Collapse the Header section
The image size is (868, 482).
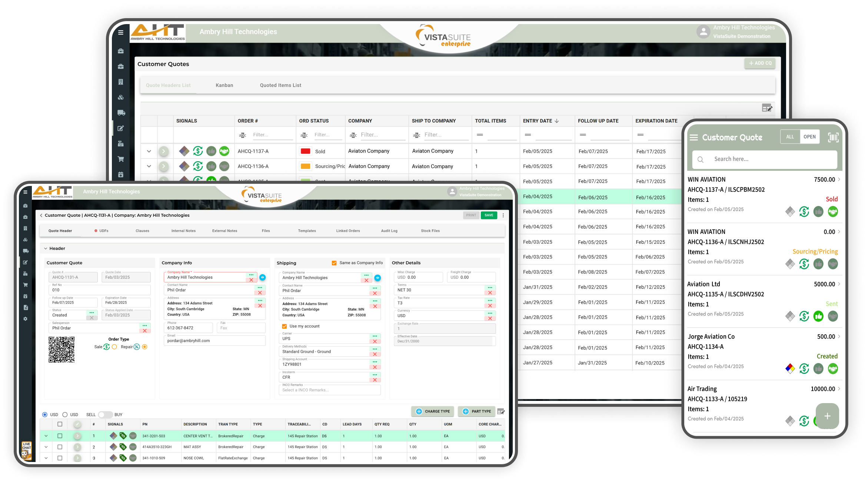coord(46,249)
